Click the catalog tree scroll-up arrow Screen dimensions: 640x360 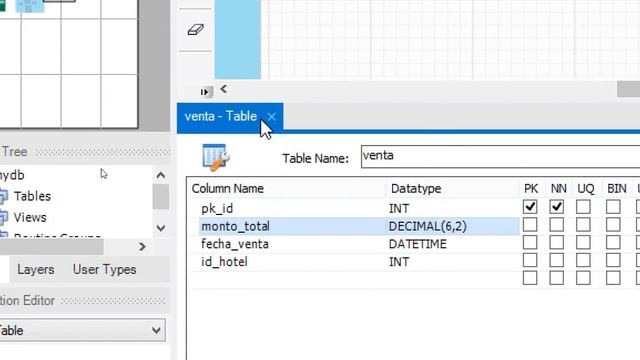pyautogui.click(x=161, y=176)
